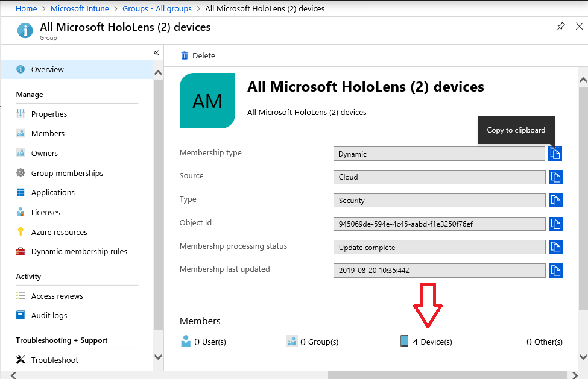Click the Properties sliders icon

pos(21,113)
